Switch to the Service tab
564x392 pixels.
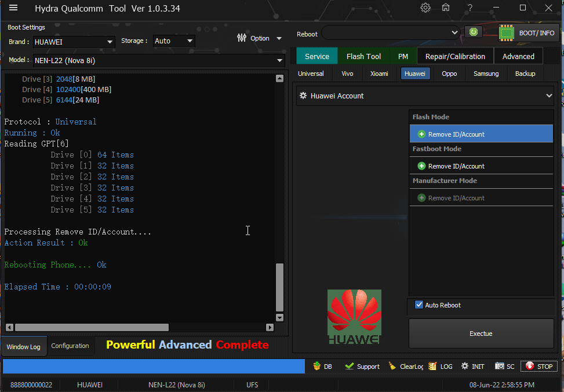[317, 56]
